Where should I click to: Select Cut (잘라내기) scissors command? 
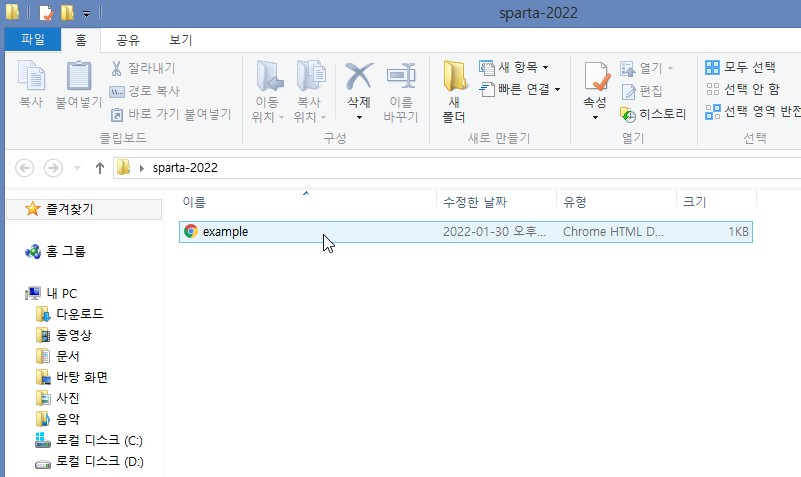(x=143, y=68)
